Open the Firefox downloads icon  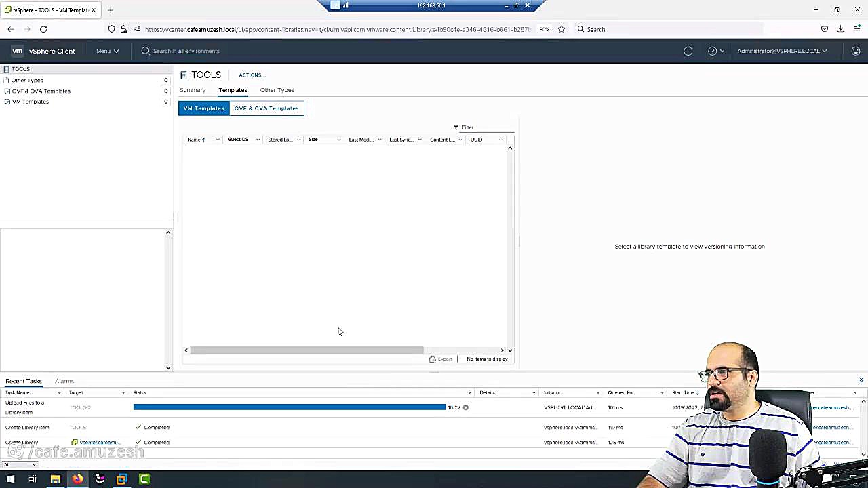pos(840,29)
